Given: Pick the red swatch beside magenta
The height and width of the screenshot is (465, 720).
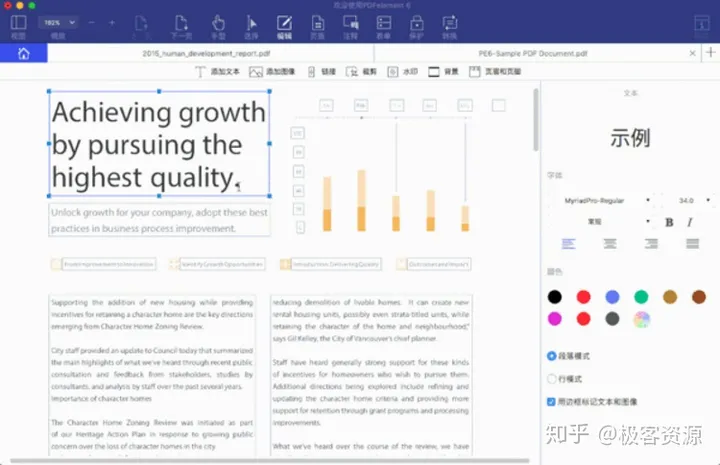Looking at the screenshot, I should tap(584, 319).
